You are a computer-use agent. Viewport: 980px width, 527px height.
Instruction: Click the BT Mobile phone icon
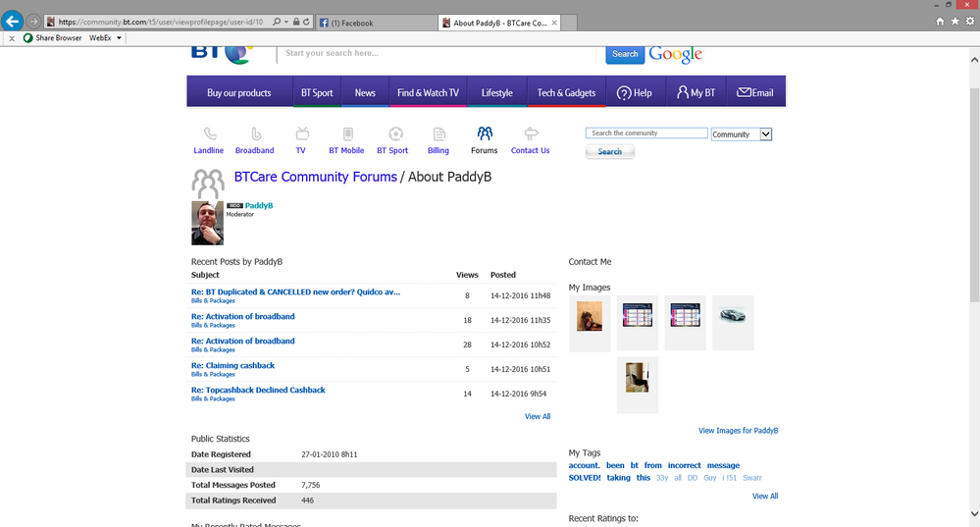348,133
